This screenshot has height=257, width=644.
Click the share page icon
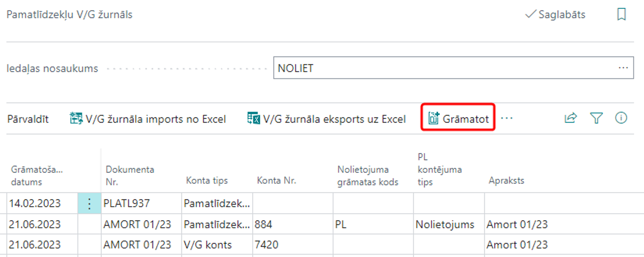coord(570,118)
